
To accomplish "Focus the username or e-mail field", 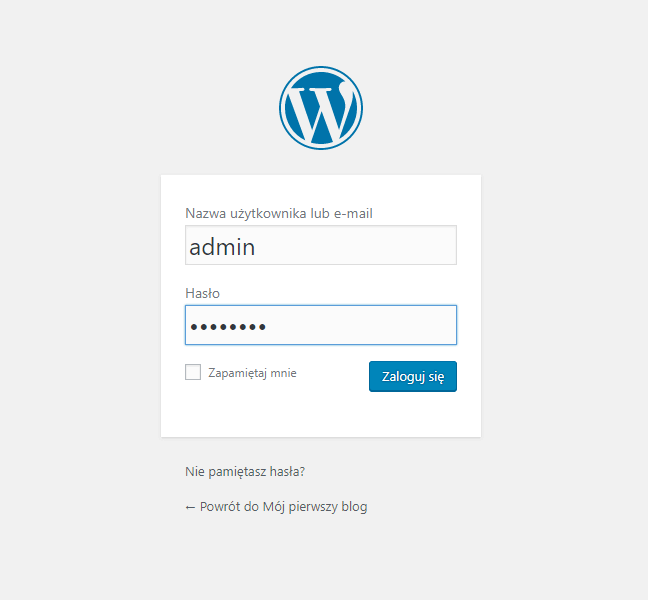I will [x=321, y=245].
